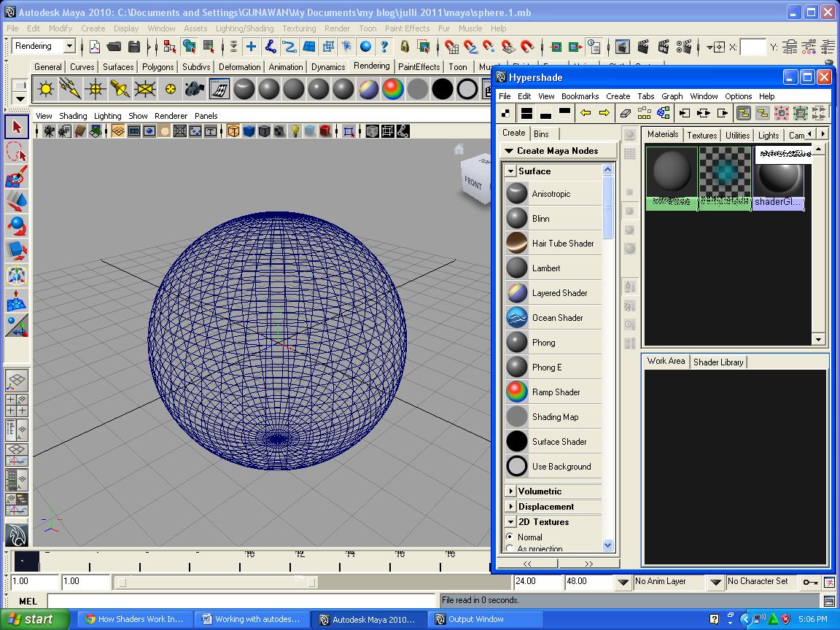Pick the Hair Tube Shader node
The image size is (840, 630).
pos(553,244)
